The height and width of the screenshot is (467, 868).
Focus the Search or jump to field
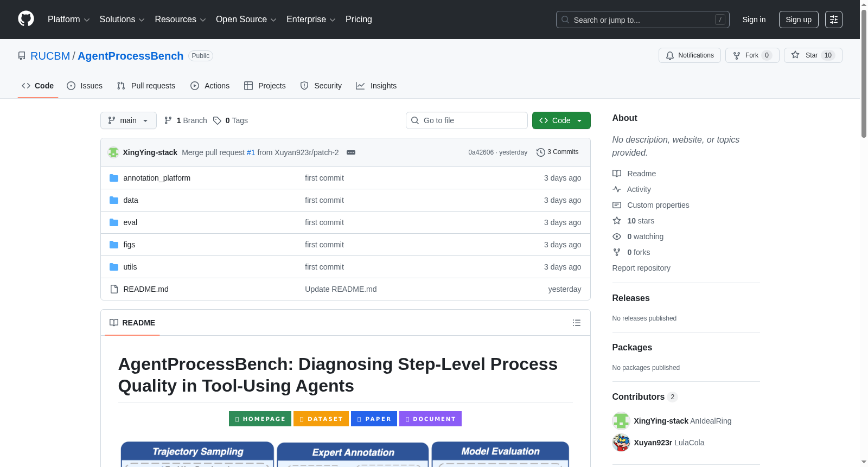tap(643, 20)
